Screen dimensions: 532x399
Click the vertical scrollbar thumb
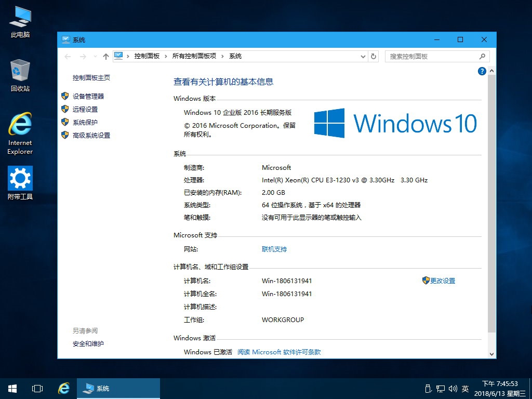click(x=491, y=204)
